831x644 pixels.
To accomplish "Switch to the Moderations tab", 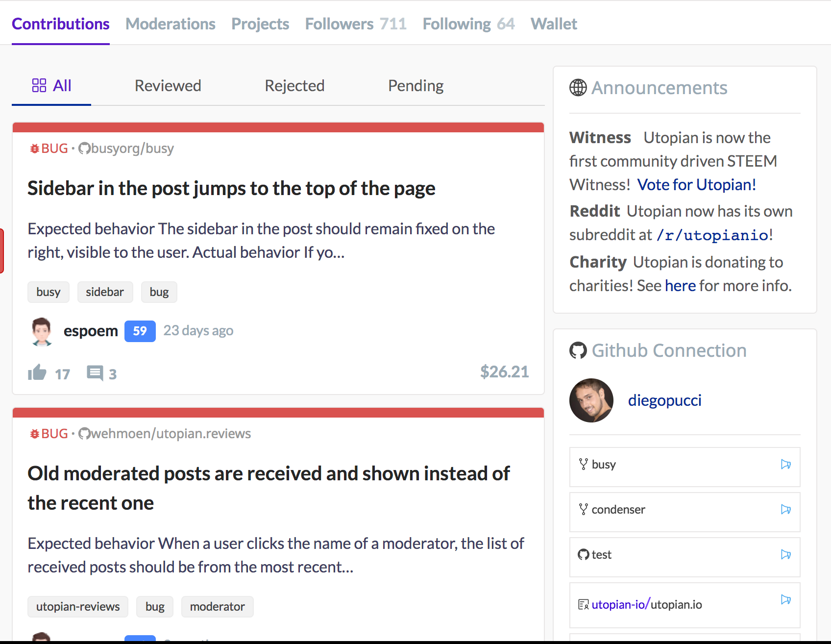I will pos(171,24).
